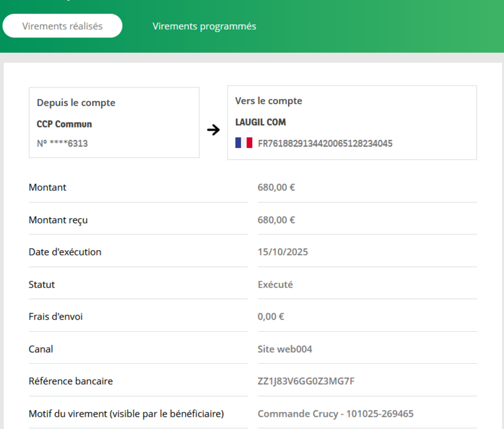Click the Frais d'envoi amount 0,00 €

(271, 316)
